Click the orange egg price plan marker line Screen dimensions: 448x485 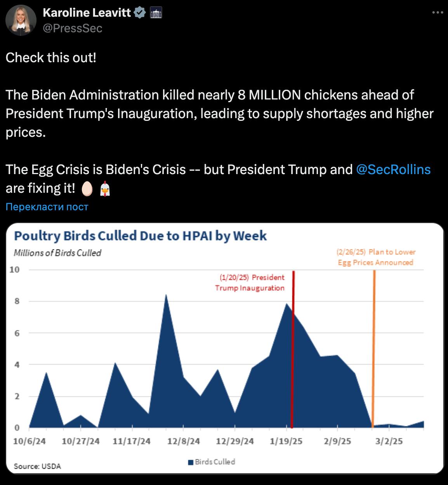(374, 350)
